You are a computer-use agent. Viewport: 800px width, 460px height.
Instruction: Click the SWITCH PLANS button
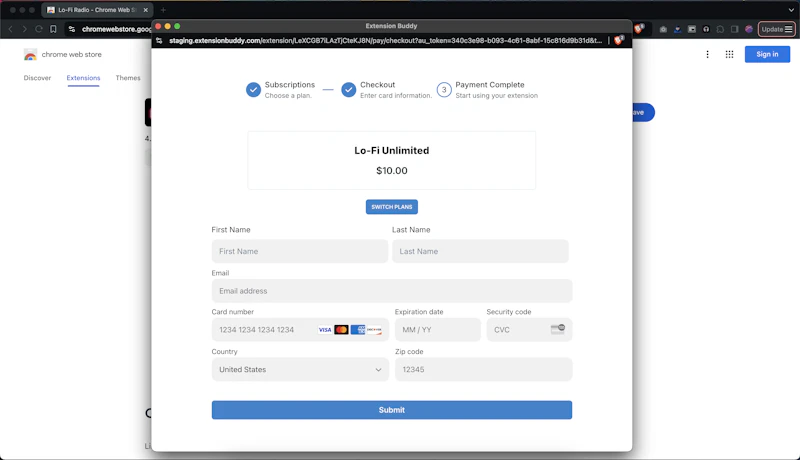coord(392,207)
